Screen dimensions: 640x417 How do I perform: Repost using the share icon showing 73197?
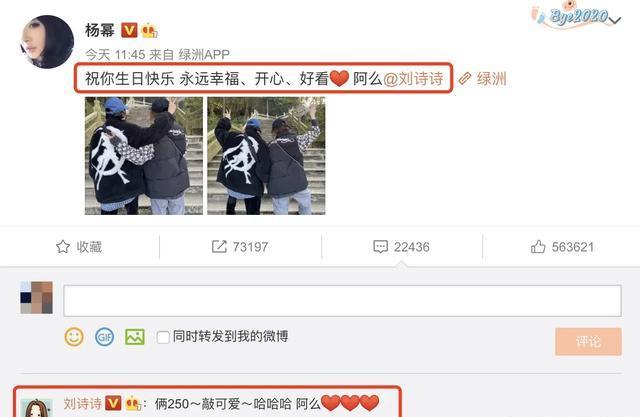pyautogui.click(x=219, y=246)
